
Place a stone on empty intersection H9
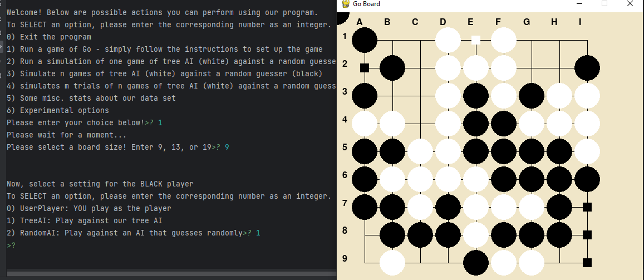coord(559,262)
